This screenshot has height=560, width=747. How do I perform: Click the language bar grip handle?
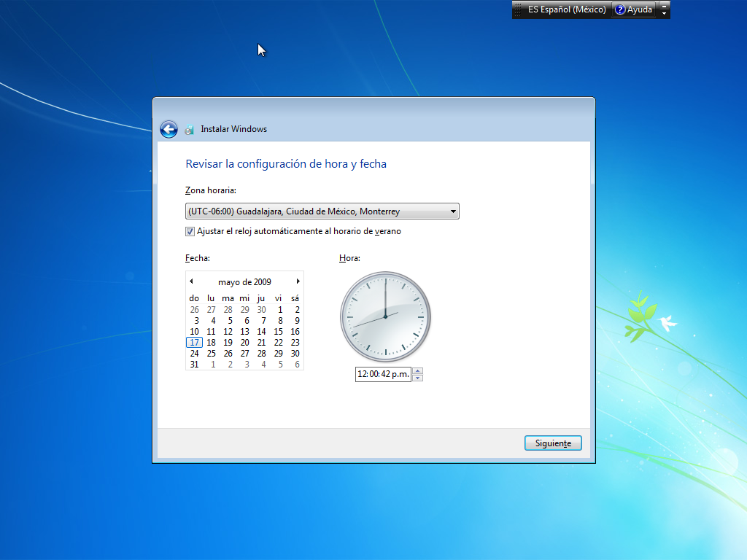518,9
